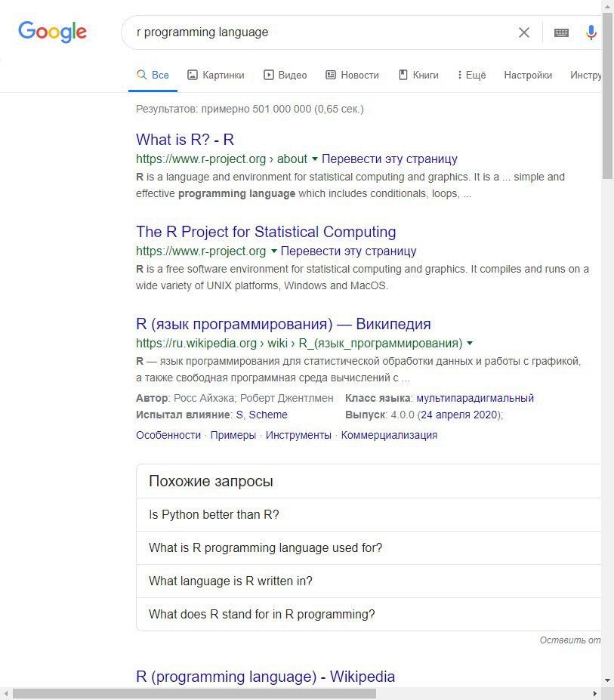
Task: Clear the search query with X icon
Action: 524,32
